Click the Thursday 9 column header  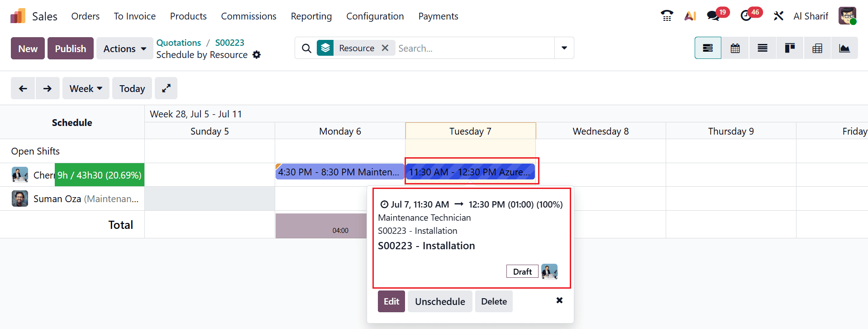731,131
